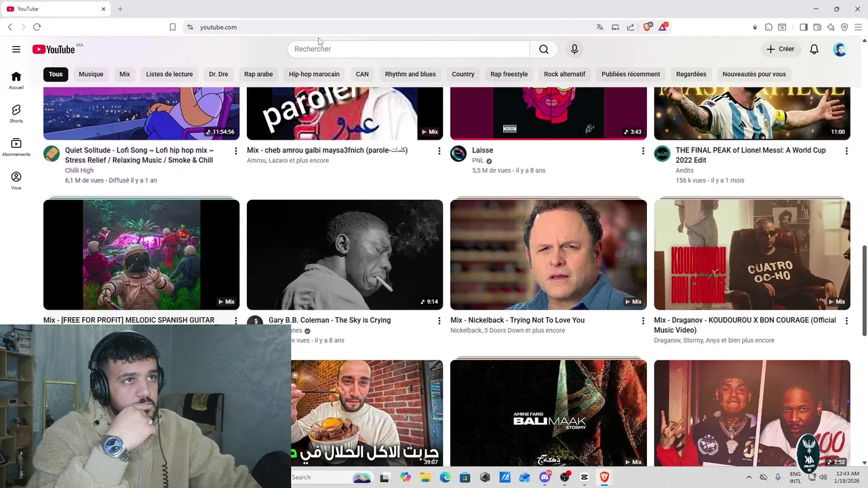
Task: Open Abonnements in the sidebar
Action: tap(16, 148)
